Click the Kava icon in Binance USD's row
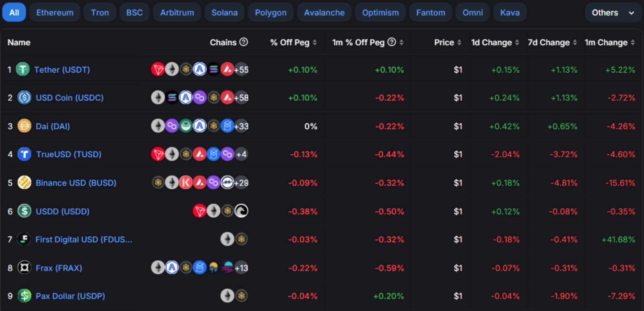This screenshot has height=311, width=644. (x=186, y=183)
